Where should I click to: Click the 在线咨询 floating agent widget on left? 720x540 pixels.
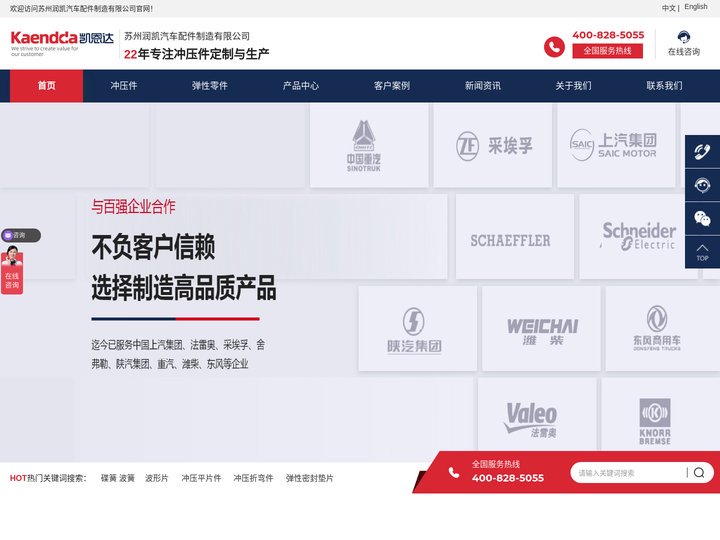pos(12,270)
